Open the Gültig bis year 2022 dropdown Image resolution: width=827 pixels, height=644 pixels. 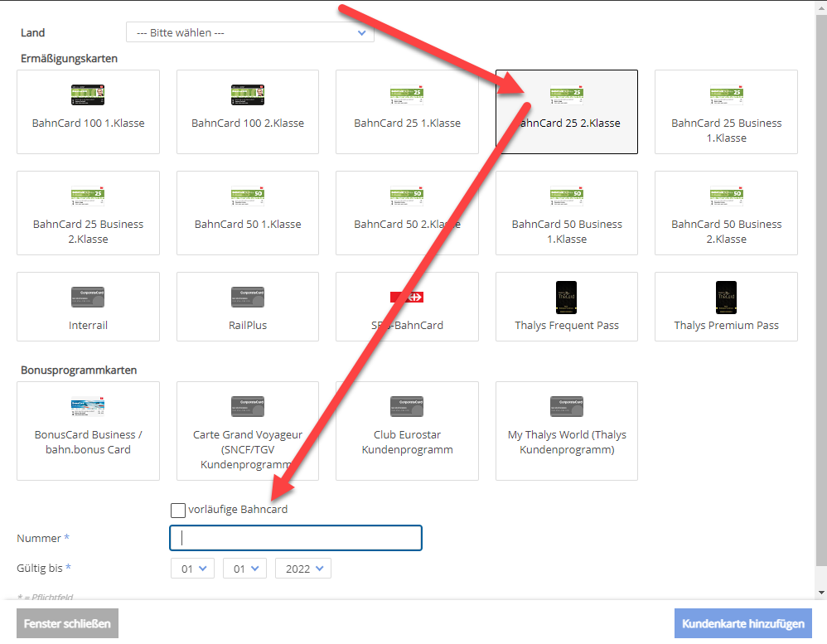[x=303, y=569]
